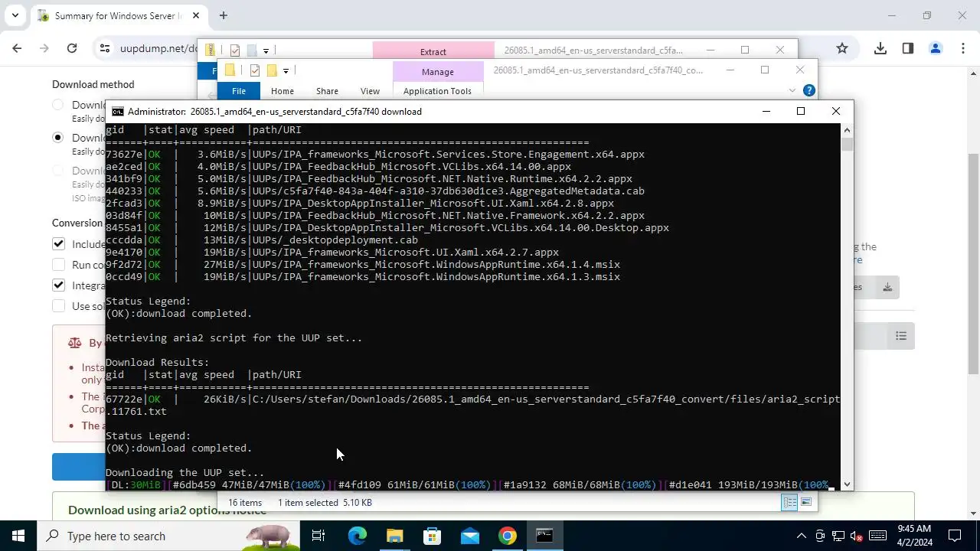Viewport: 980px width, 551px height.
Task: Click the File Explorer help icon
Action: click(x=809, y=90)
